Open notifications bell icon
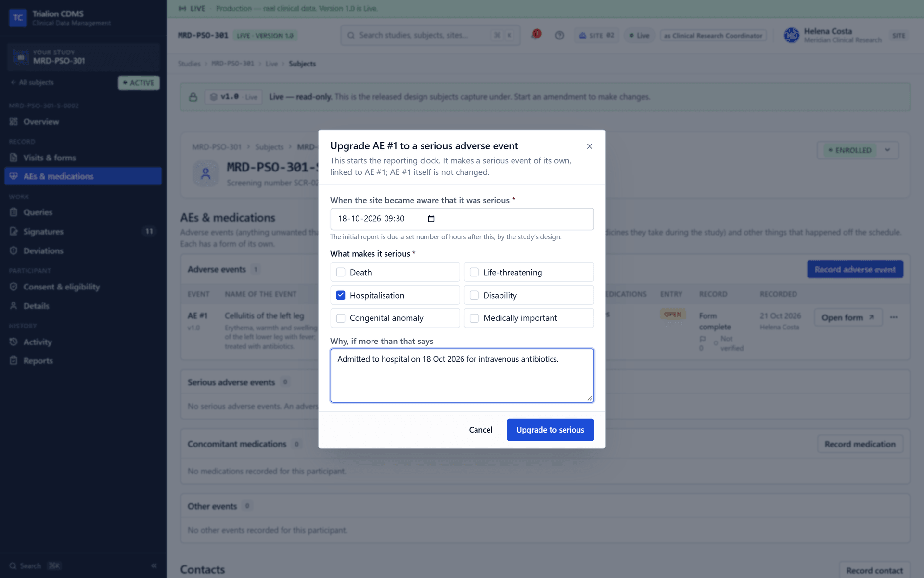The width and height of the screenshot is (924, 578). pyautogui.click(x=536, y=35)
